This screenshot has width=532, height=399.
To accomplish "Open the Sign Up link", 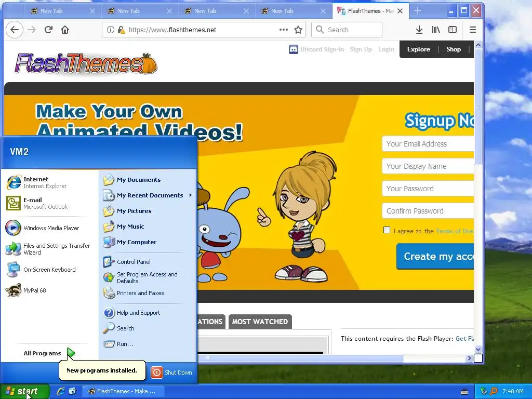I will 361,49.
